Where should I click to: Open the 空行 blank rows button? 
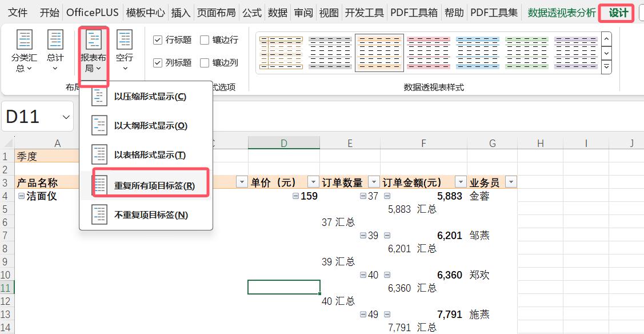pos(125,50)
